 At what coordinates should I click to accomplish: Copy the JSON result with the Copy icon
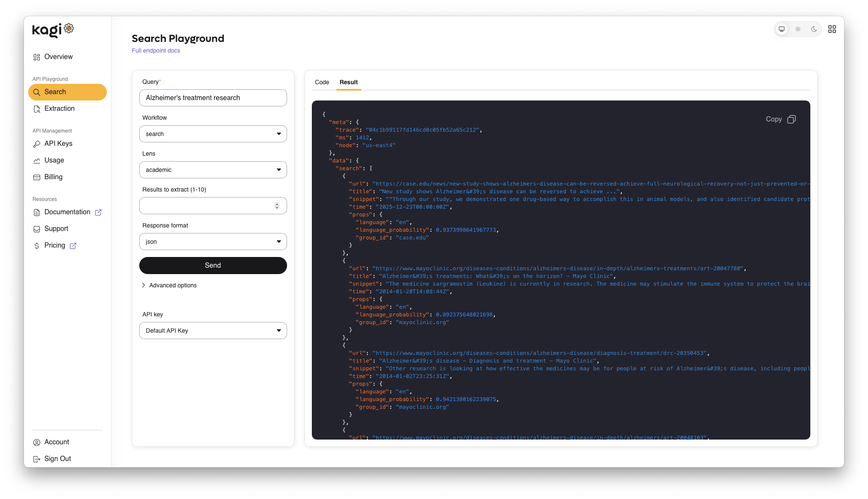click(792, 119)
